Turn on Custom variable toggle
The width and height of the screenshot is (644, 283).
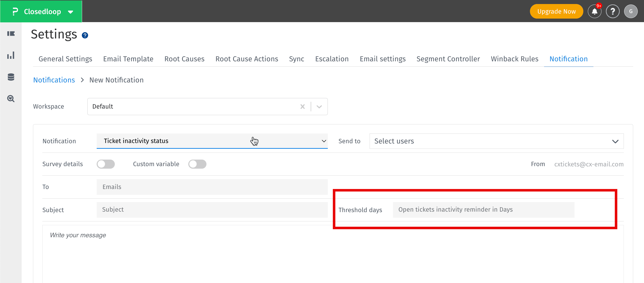point(197,164)
